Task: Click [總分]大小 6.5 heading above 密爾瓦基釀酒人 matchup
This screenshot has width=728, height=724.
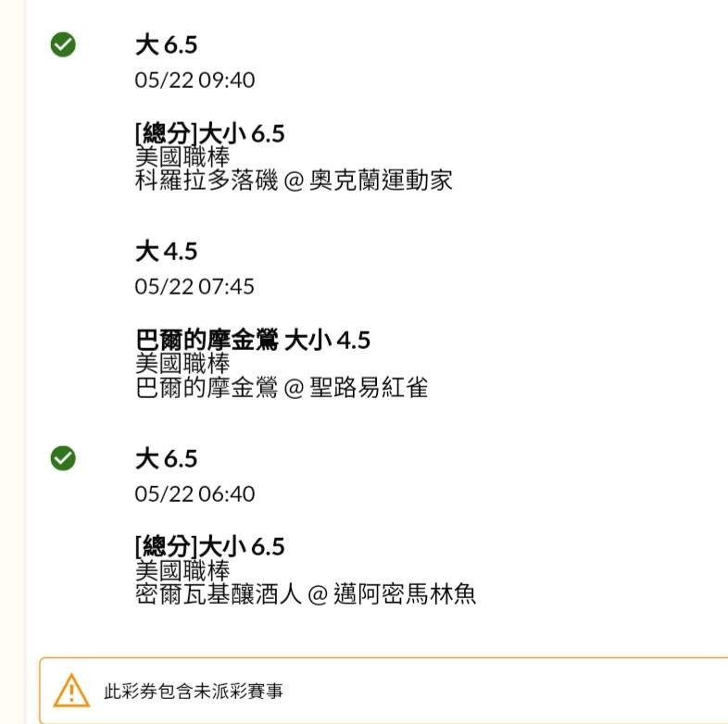Action: (x=209, y=546)
